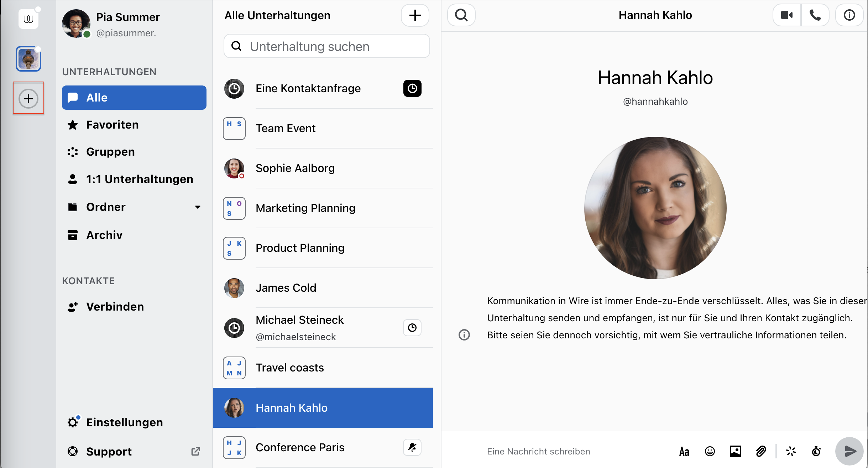Click the pending clock badge on Kontaktanfrage
Viewport: 868px width, 468px height.
click(412, 88)
